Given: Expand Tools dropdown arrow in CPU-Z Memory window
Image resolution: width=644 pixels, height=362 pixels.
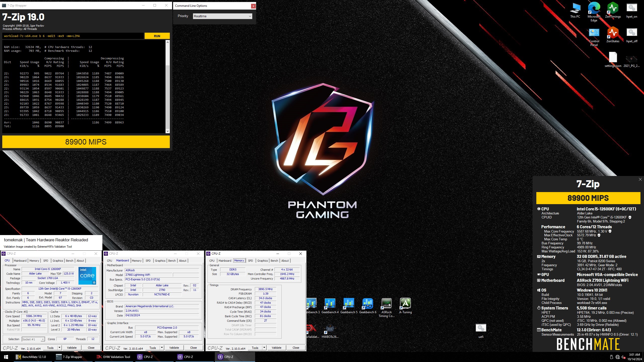Looking at the screenshot, I should point(264,348).
